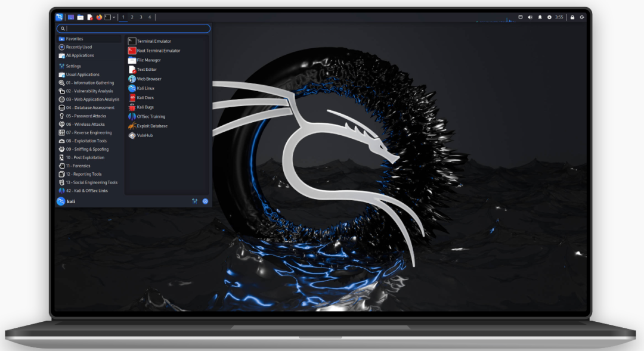Open settings sliders icon at the menu bottom
The height and width of the screenshot is (351, 644).
(x=194, y=201)
